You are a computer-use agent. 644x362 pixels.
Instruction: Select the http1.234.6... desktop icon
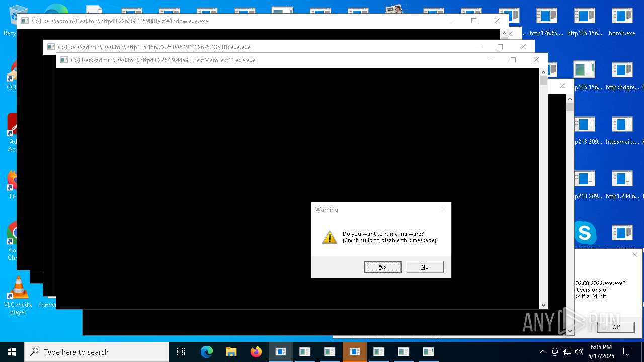pyautogui.click(x=622, y=185)
